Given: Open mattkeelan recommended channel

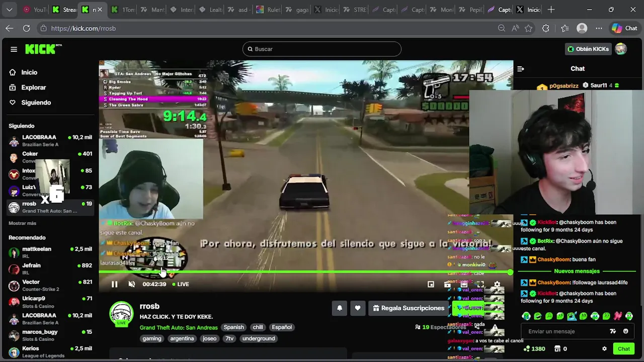Looking at the screenshot, I should (x=50, y=252).
